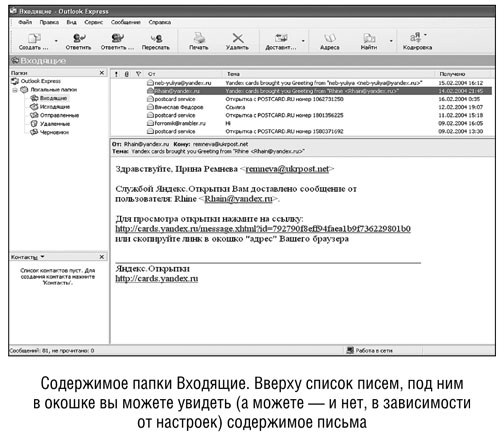Select the Локальные папки folder
This screenshot has width=500, height=434.
tap(53, 90)
